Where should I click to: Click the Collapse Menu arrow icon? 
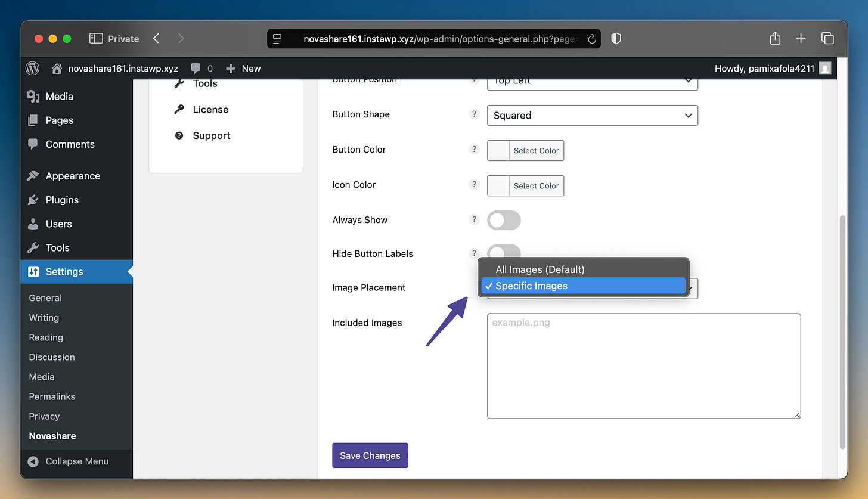point(34,461)
